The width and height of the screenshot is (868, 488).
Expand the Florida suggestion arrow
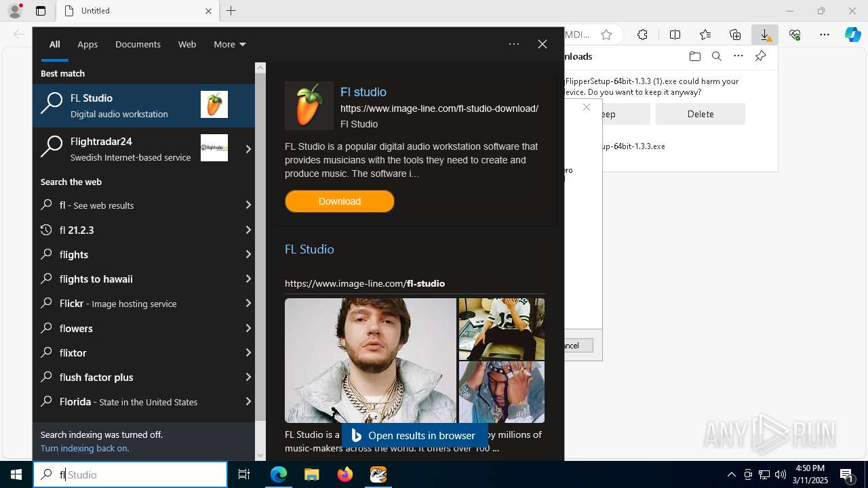(248, 401)
